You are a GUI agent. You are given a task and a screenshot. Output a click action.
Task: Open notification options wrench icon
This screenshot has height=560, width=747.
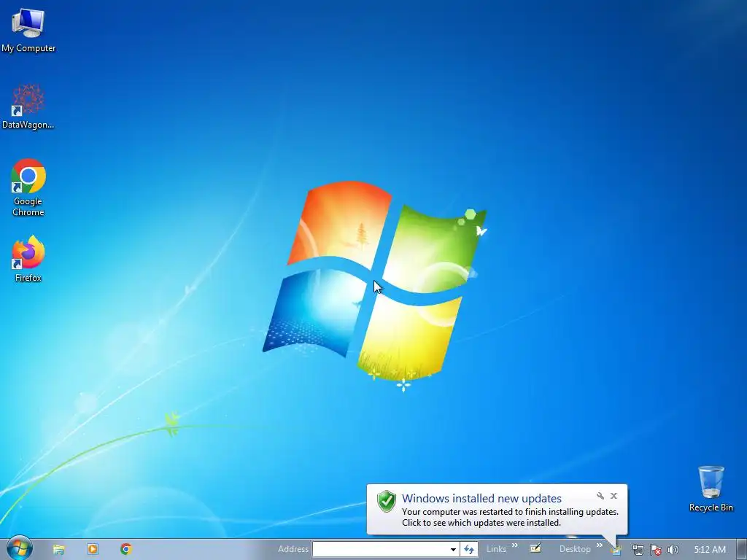point(600,496)
